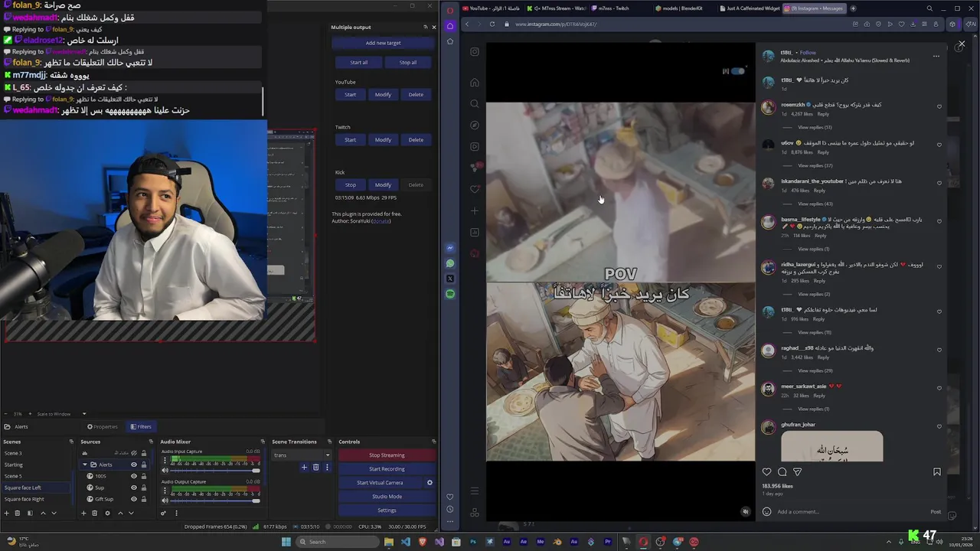Open post options three-dot menu
The height and width of the screenshot is (551, 980).
click(936, 56)
